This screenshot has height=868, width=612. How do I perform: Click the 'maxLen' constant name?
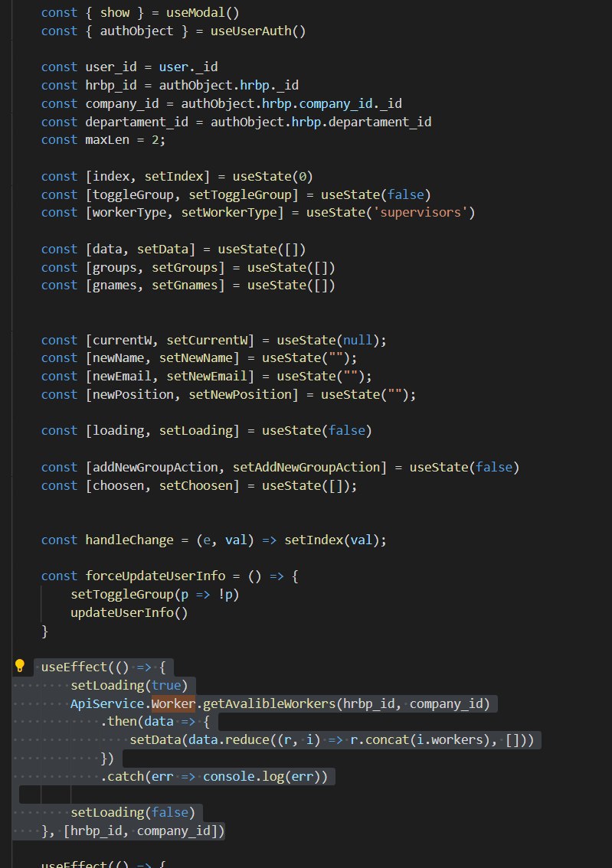107,139
